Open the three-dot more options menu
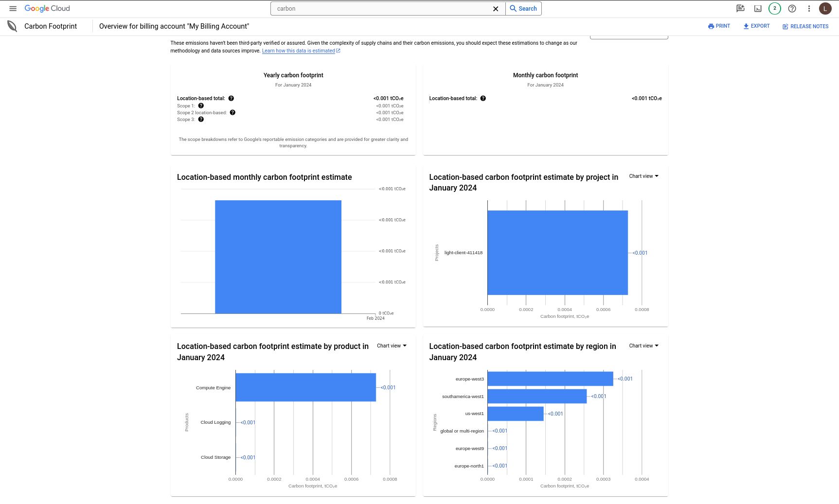The height and width of the screenshot is (504, 839). (x=809, y=8)
